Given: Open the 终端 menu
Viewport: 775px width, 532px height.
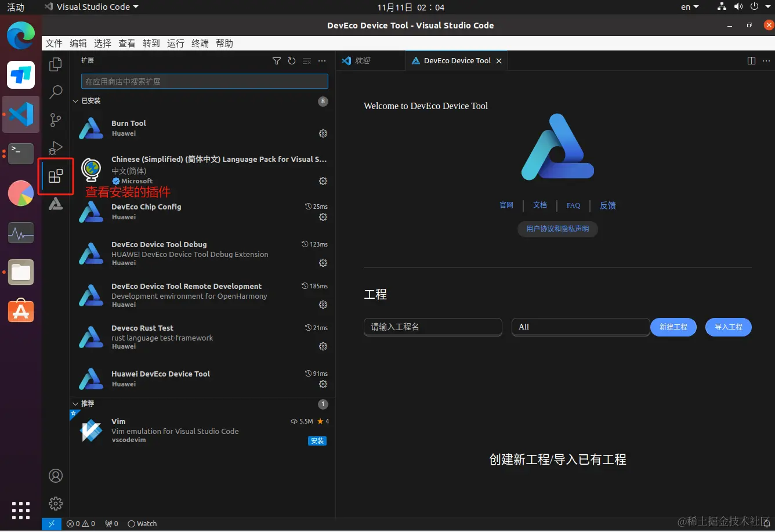Looking at the screenshot, I should 200,44.
